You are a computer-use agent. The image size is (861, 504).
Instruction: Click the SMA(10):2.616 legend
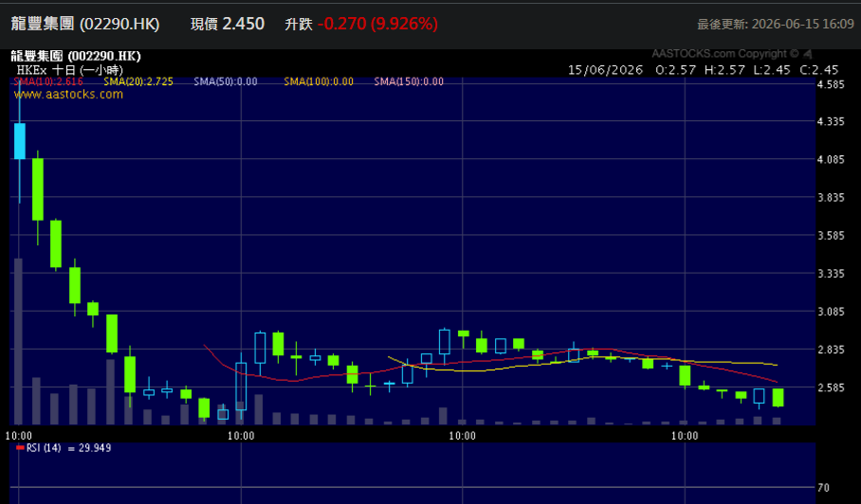[48, 81]
